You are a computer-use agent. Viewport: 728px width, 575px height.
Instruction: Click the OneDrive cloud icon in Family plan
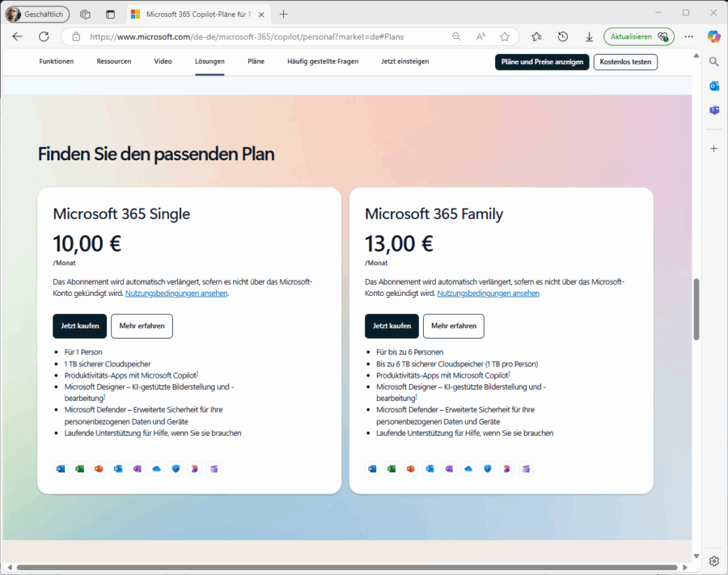pos(468,469)
